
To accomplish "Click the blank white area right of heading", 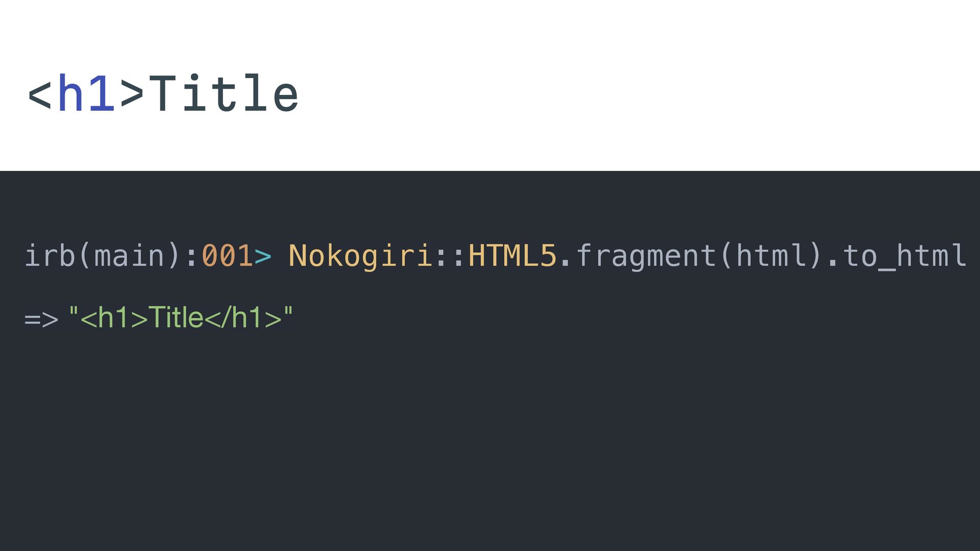I will (638, 92).
